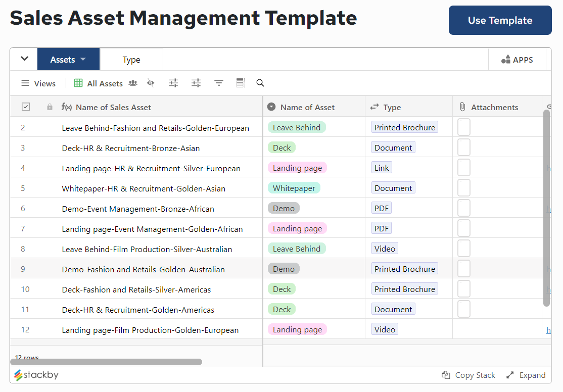Switch to the Type tab

coord(131,59)
